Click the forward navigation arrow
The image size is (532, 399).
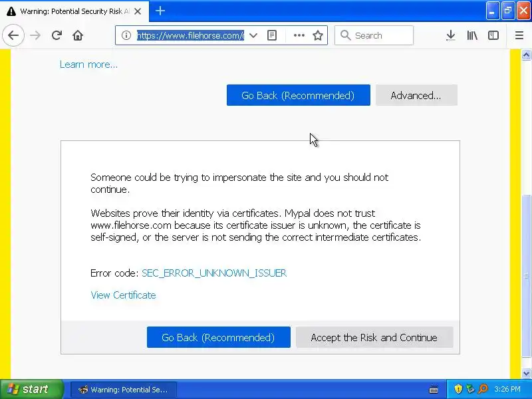click(35, 35)
